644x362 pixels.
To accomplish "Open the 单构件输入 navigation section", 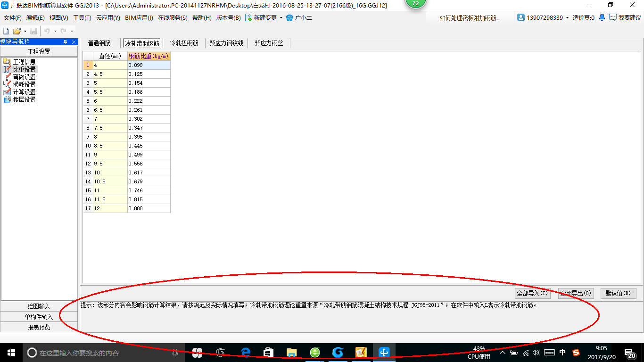I will [39, 317].
